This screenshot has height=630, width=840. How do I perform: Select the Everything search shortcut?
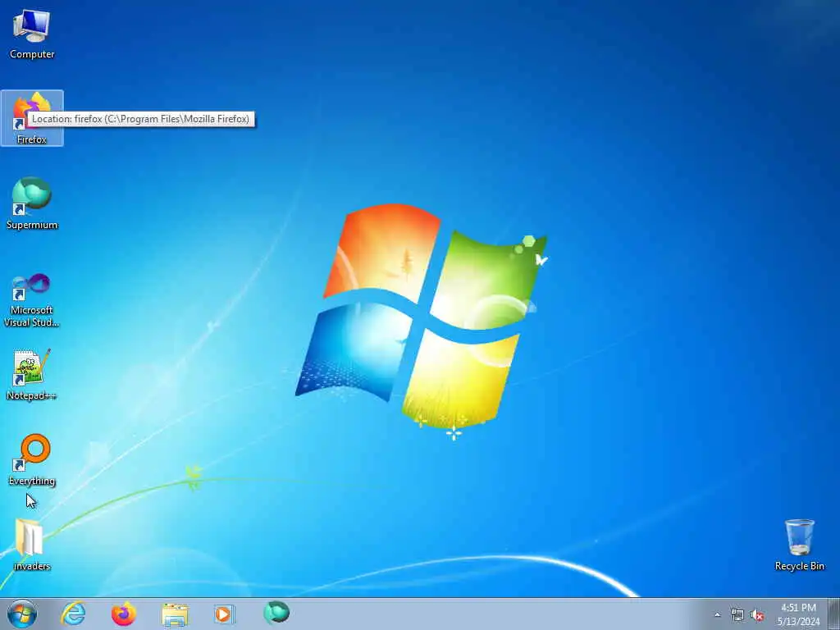pos(32,459)
